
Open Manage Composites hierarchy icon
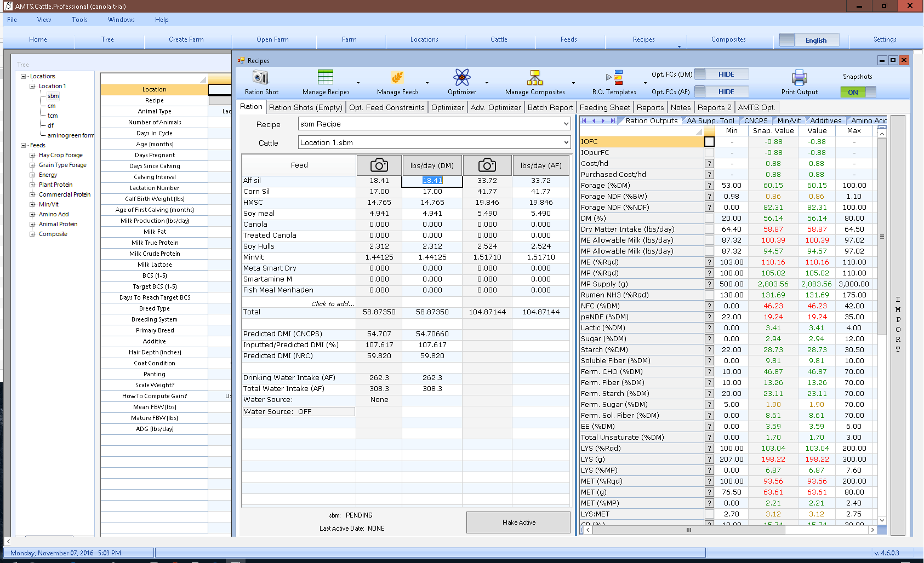click(x=535, y=77)
